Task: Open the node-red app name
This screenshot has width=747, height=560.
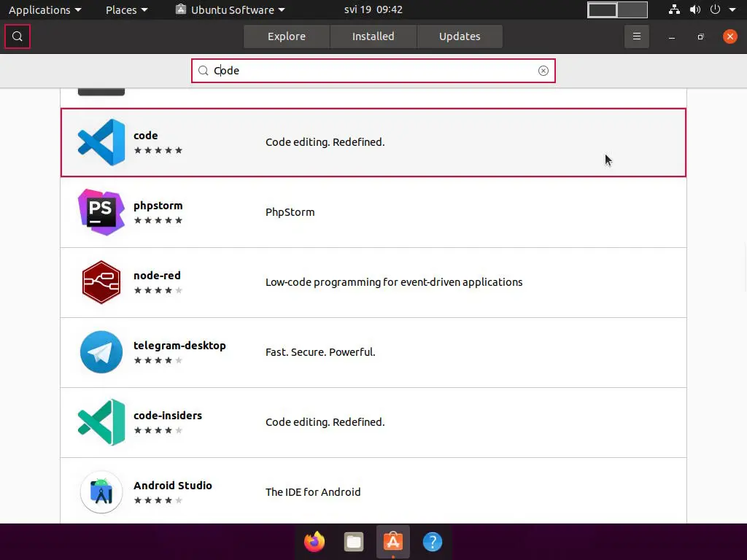Action: pos(158,276)
